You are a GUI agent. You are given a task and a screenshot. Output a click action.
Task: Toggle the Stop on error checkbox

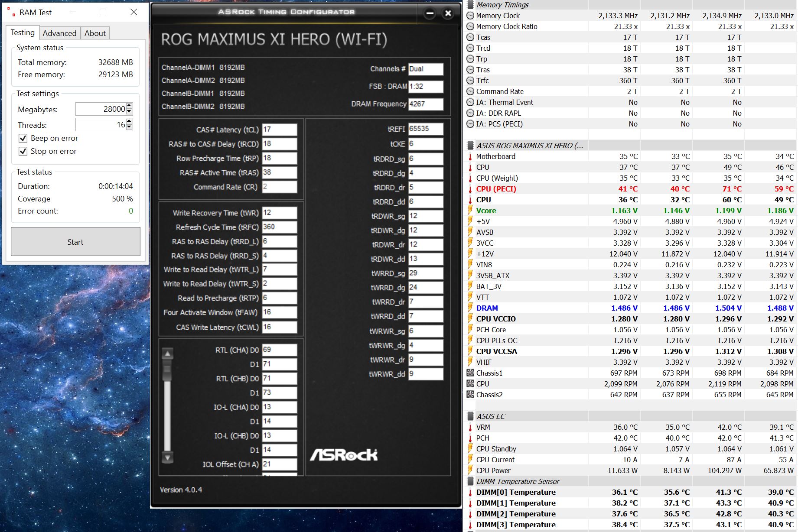pyautogui.click(x=23, y=151)
